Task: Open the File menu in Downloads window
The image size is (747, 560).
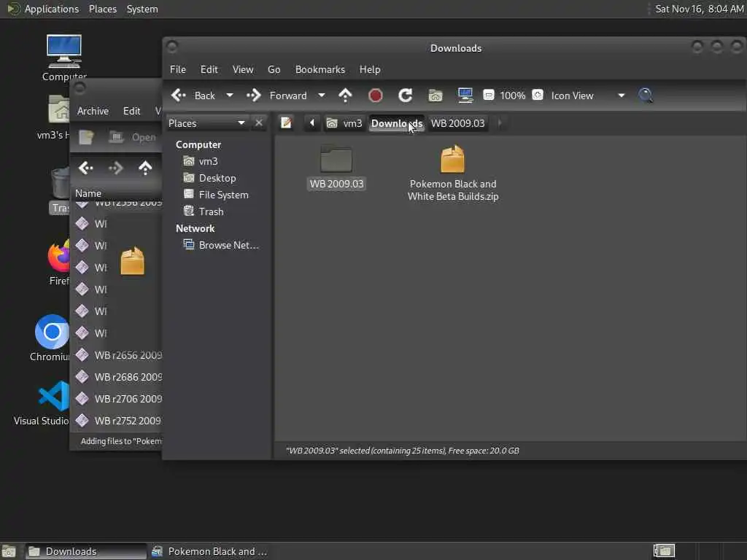Action: click(x=178, y=69)
